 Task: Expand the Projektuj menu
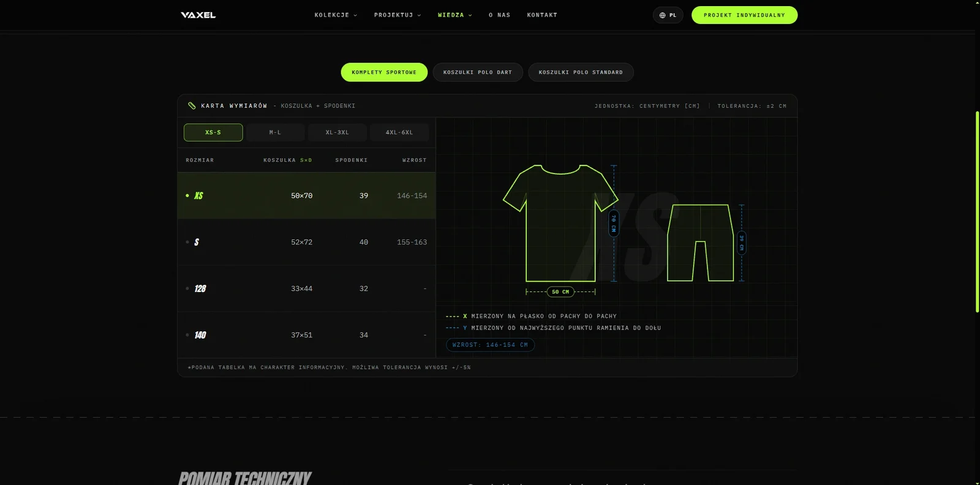(398, 15)
